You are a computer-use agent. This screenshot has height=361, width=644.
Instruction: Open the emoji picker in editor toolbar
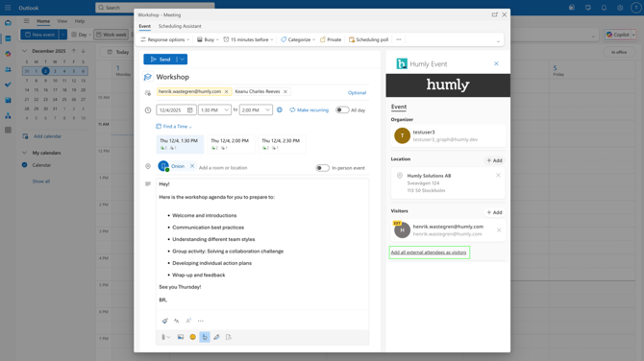tap(192, 337)
